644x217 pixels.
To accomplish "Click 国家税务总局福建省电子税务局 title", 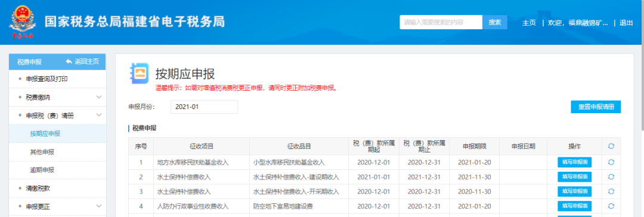I will (135, 21).
